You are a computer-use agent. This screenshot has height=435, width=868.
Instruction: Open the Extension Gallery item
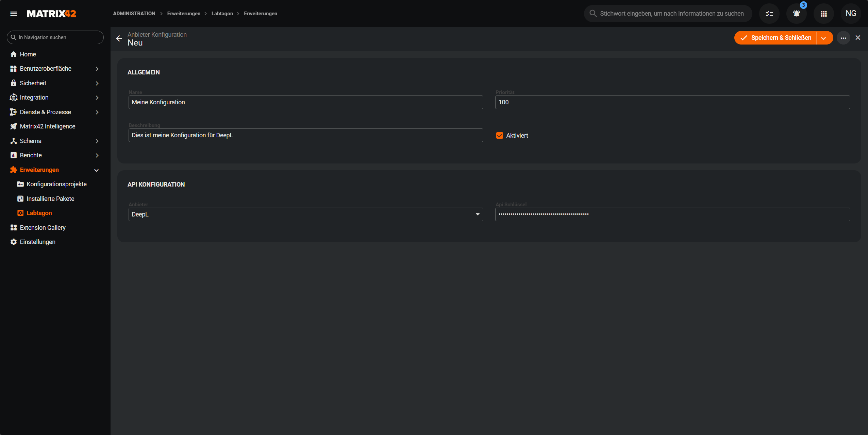pyautogui.click(x=43, y=228)
